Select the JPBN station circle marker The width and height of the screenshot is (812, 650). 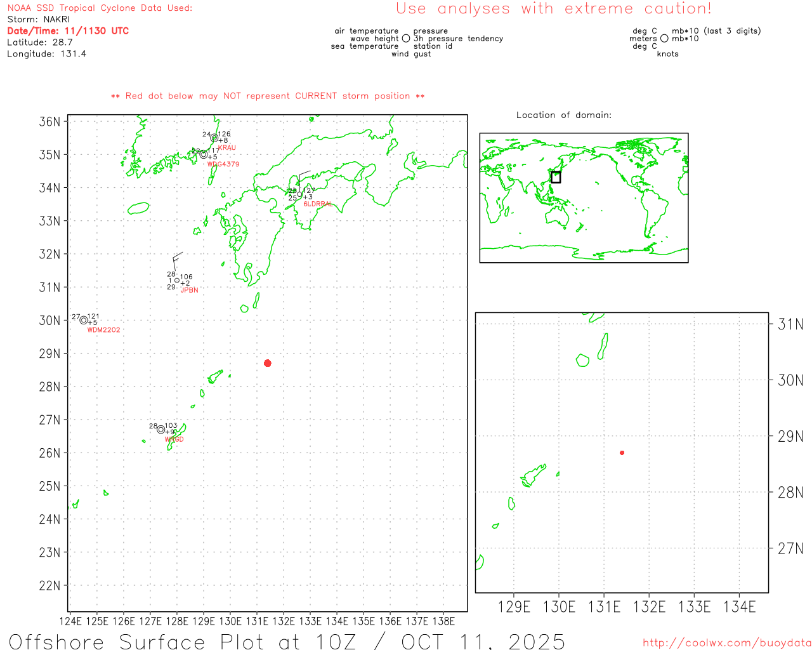pos(177,281)
